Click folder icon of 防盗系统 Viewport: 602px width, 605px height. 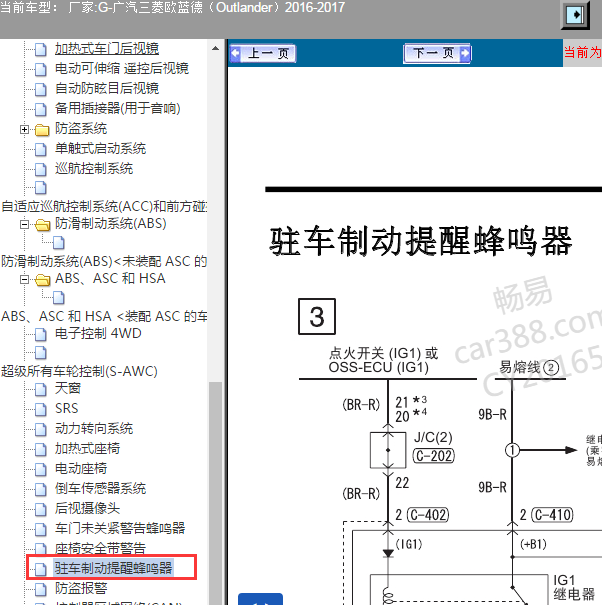[42, 130]
